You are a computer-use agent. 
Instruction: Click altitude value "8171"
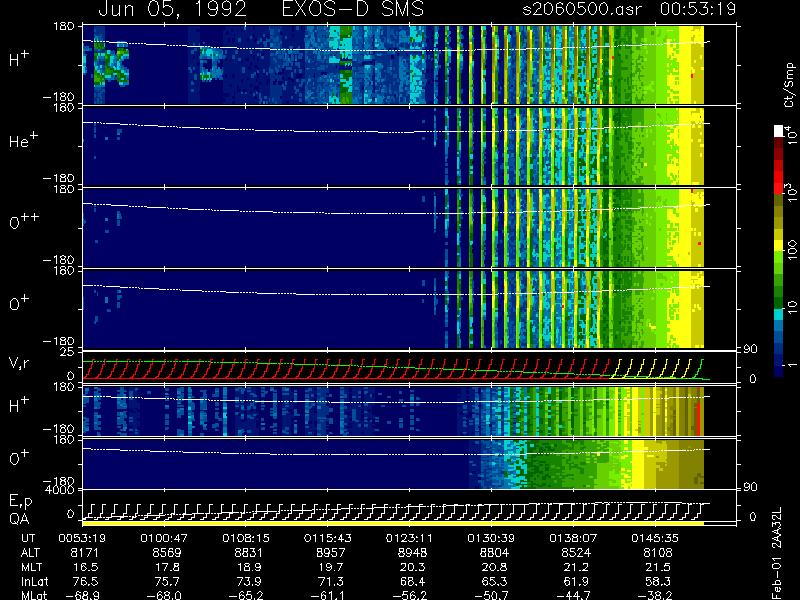[84, 553]
